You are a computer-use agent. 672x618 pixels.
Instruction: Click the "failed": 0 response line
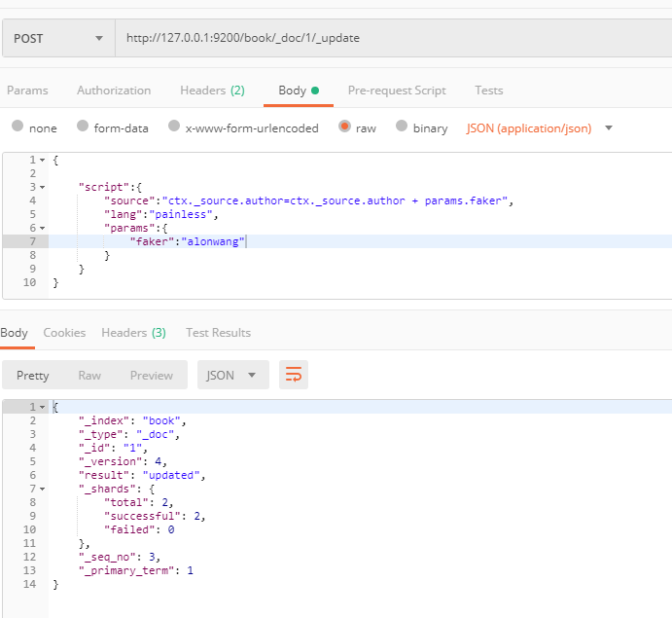coord(139,530)
